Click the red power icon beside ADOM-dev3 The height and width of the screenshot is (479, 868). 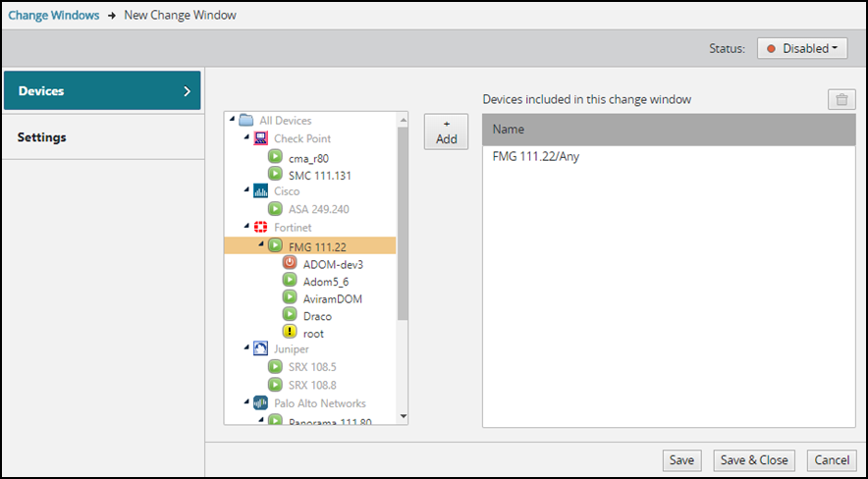click(290, 263)
